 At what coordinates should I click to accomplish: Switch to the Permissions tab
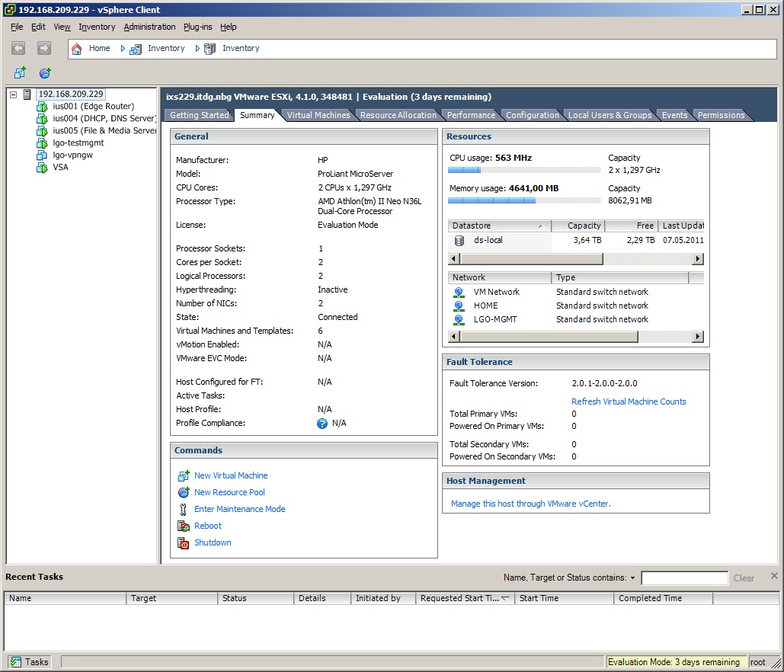click(721, 115)
